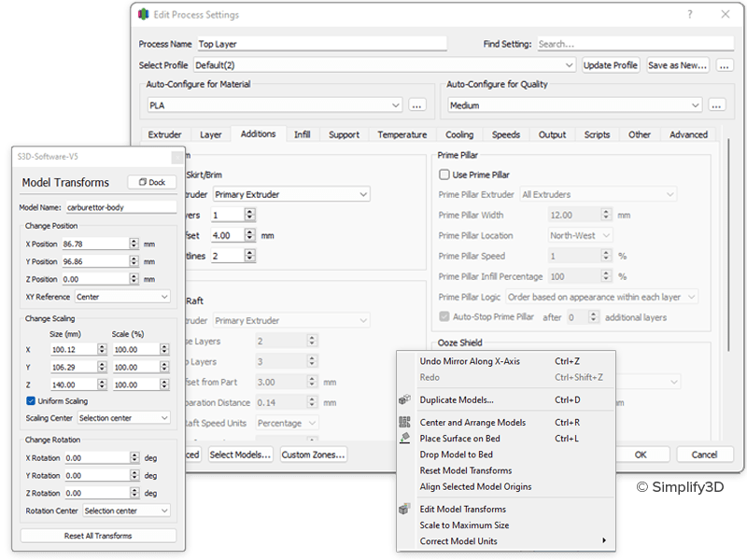Viewport: 747px width, 560px height.
Task: Switch to the Other tab
Action: 640,134
